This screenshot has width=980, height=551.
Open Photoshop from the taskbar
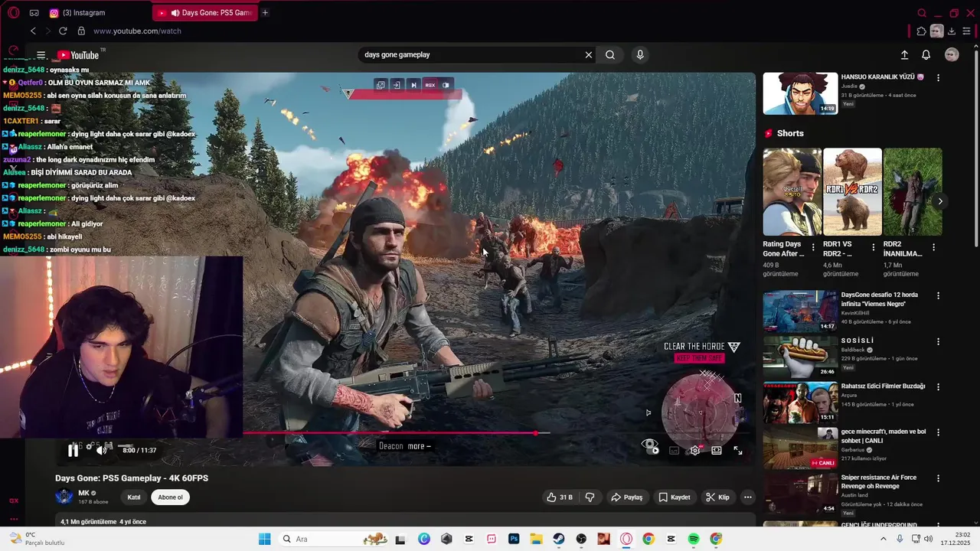click(x=514, y=540)
